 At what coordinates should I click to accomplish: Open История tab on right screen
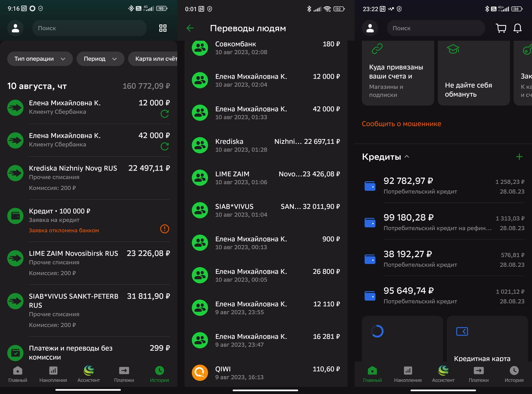click(x=514, y=374)
